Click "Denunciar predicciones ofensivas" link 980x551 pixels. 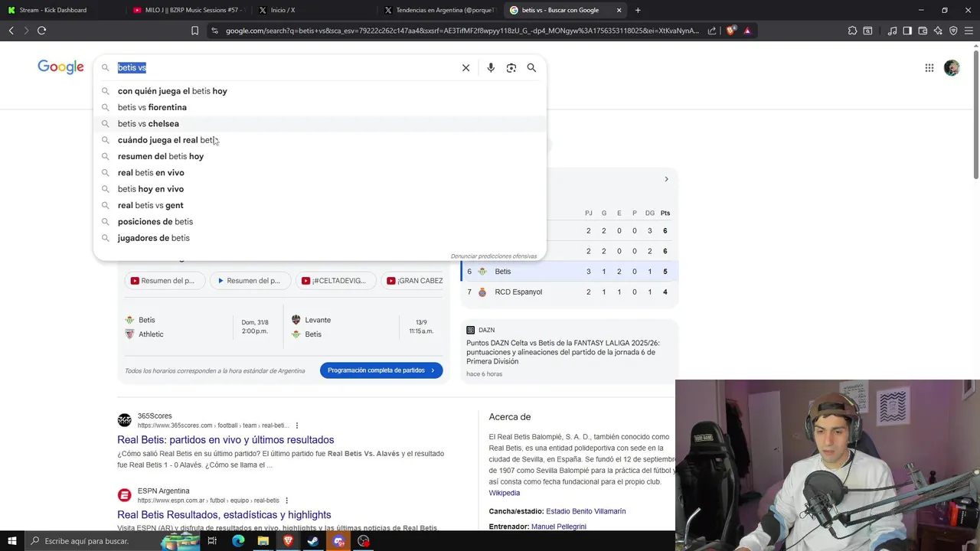(494, 256)
